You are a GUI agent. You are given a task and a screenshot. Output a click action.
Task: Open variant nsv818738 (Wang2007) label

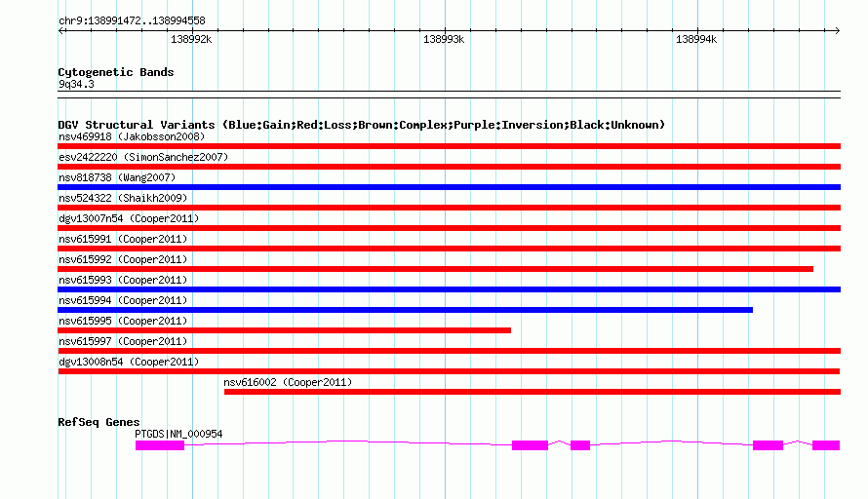117,177
